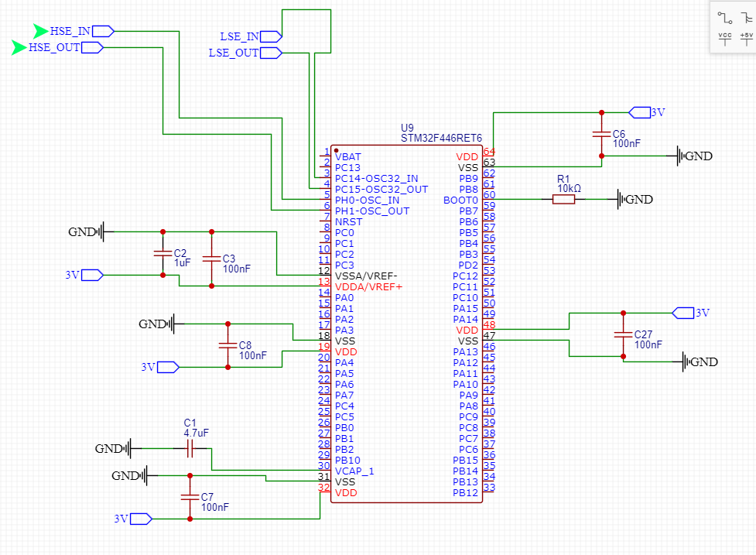Click pin number 64 on U9
Screen dimensions: 756x555
489,152
